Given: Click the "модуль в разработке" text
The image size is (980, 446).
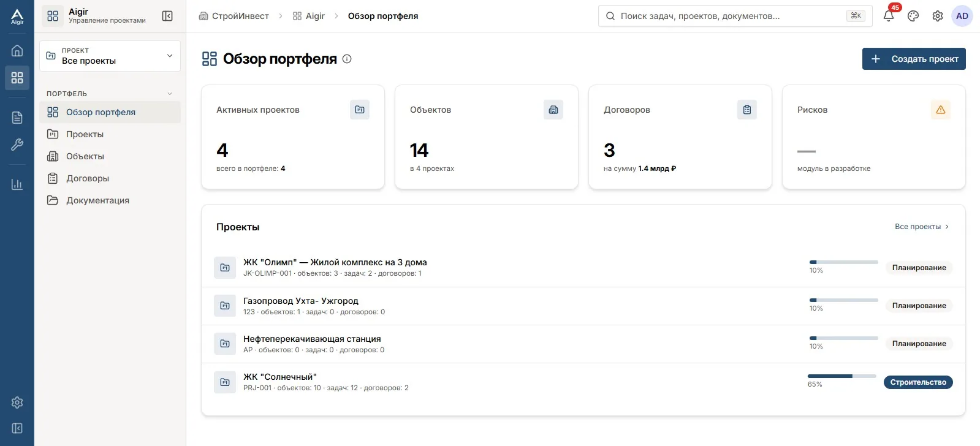Looking at the screenshot, I should click(834, 168).
